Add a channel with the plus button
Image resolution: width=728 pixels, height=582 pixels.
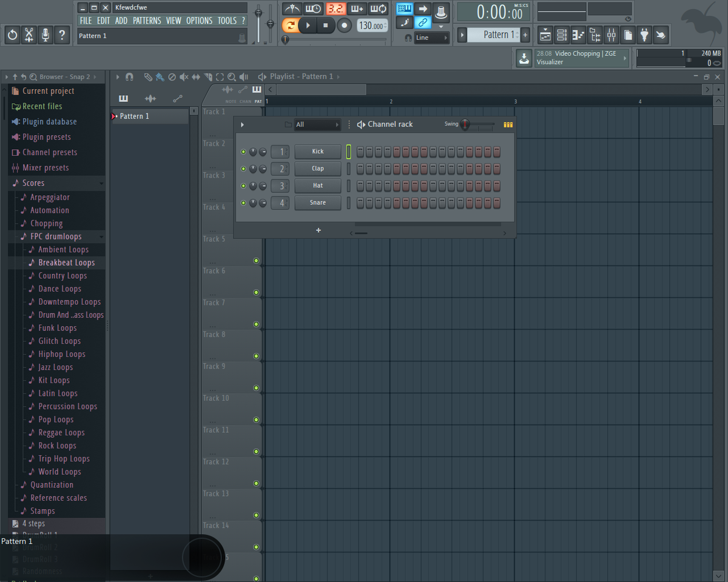coord(318,230)
